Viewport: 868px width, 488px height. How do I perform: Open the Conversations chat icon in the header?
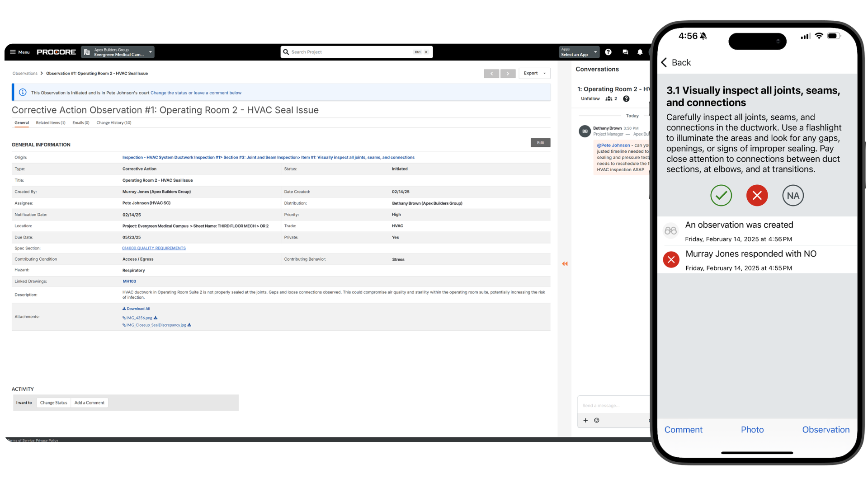625,52
